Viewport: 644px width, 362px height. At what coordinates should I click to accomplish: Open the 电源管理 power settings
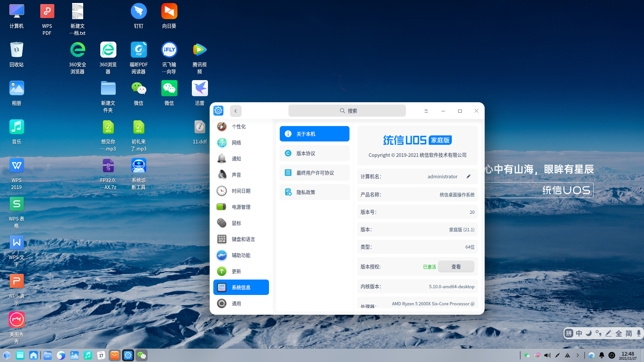pyautogui.click(x=241, y=207)
